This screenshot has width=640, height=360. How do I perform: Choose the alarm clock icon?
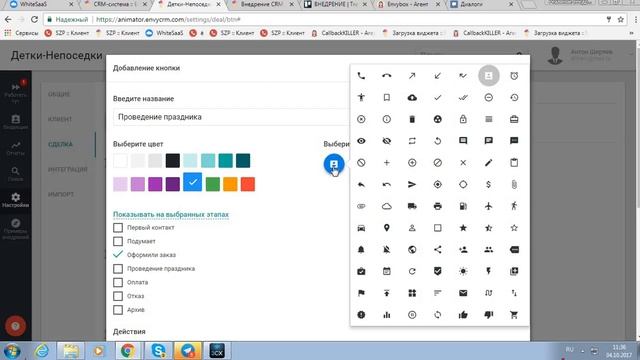(x=514, y=76)
